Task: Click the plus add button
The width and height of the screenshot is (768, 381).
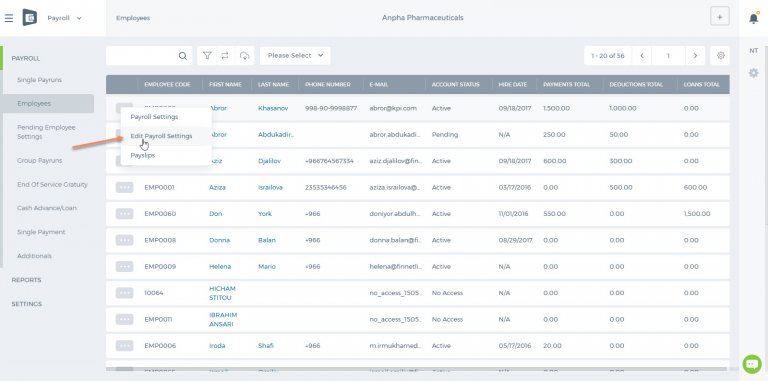Action: point(720,17)
